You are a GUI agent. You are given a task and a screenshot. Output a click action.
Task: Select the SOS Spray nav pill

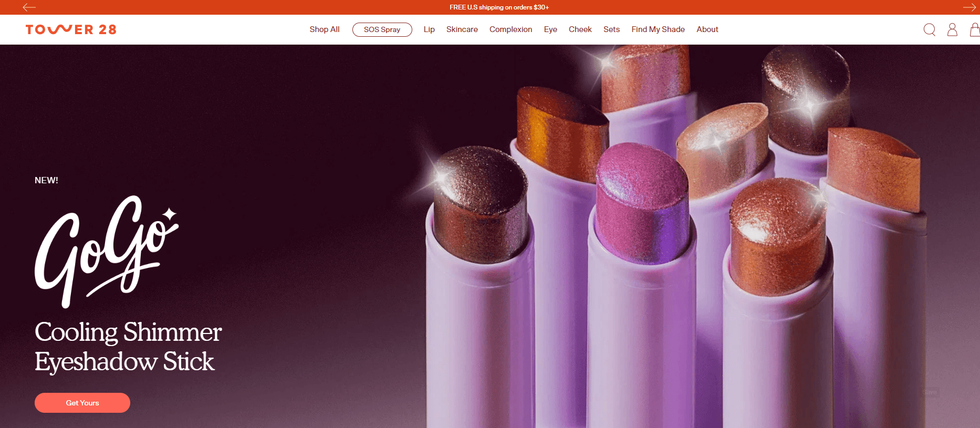point(382,29)
